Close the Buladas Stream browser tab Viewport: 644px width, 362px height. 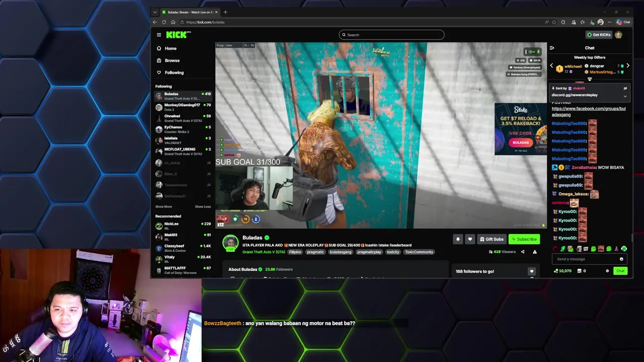216,12
